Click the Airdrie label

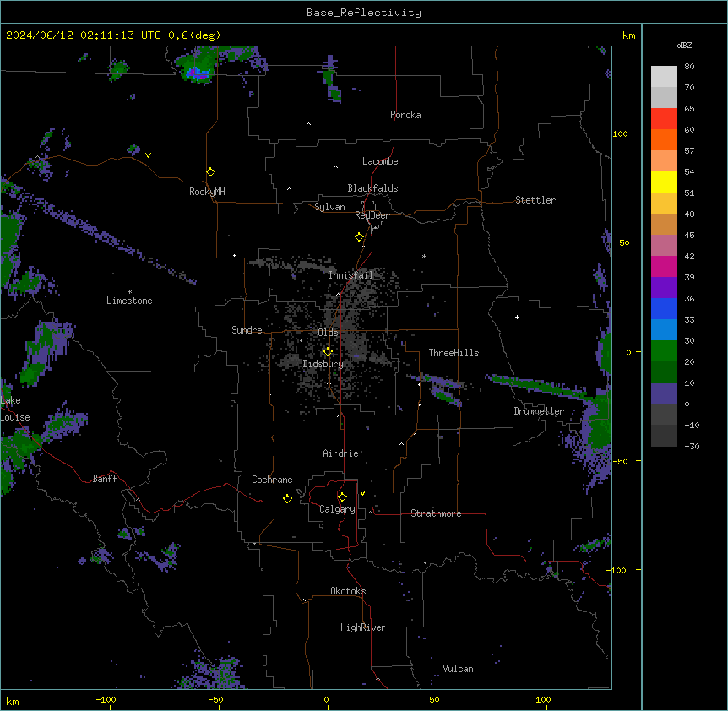click(x=341, y=453)
